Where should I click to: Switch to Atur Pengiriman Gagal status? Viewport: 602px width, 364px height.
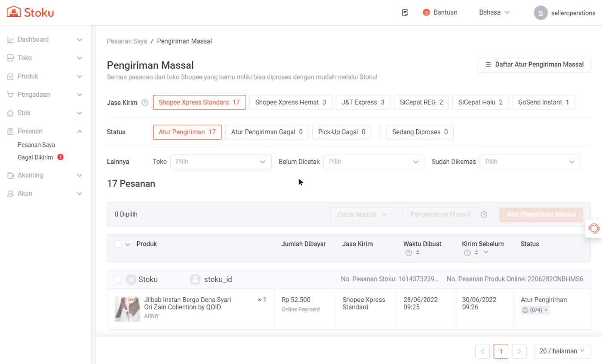267,132
